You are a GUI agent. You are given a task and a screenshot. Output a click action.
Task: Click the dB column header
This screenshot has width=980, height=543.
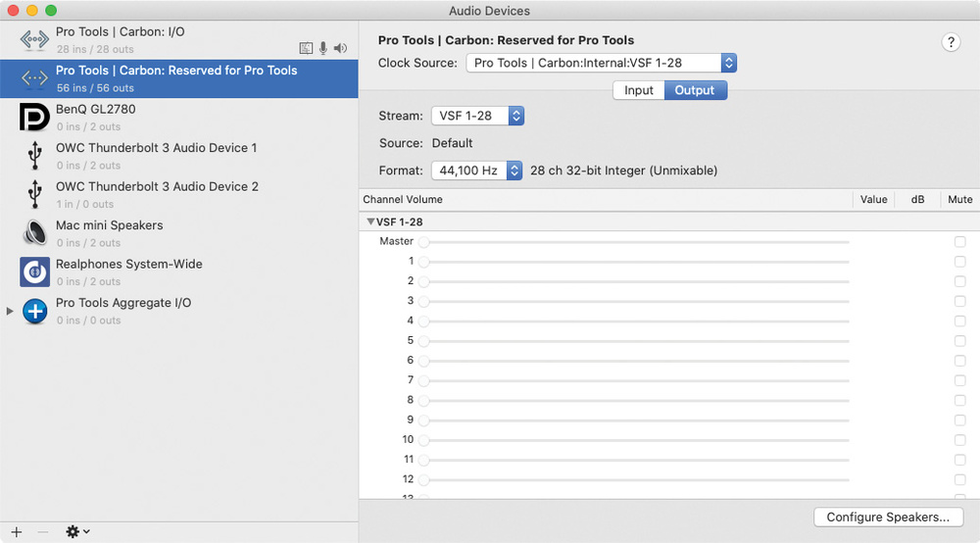(917, 199)
